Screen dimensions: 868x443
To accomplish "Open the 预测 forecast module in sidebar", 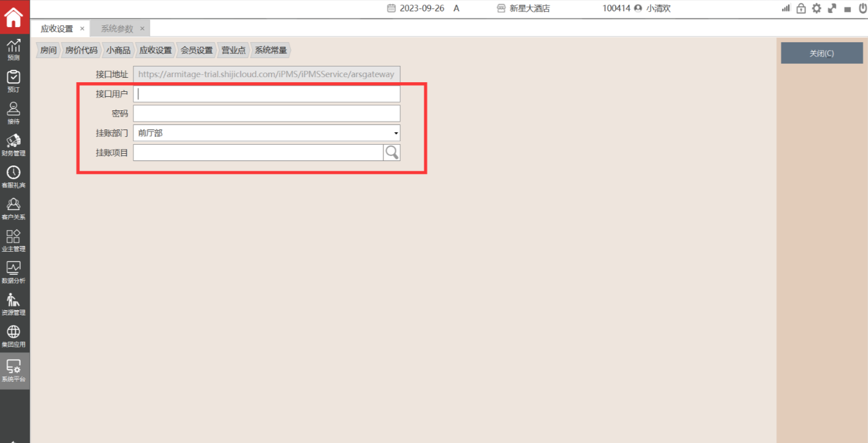I will click(14, 50).
